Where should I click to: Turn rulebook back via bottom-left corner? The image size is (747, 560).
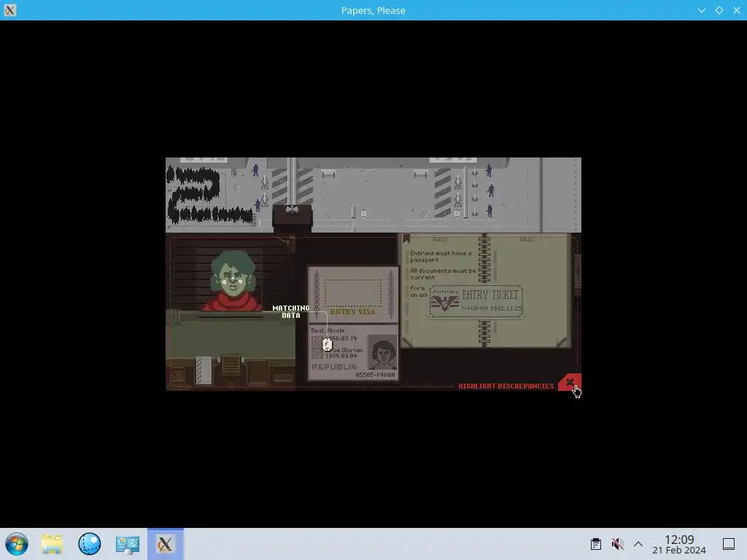[x=407, y=341]
